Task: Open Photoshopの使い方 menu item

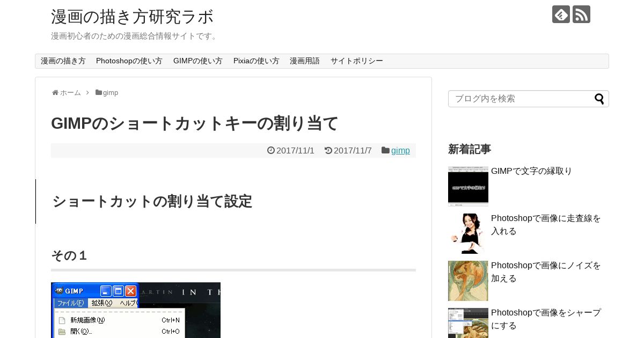Action: pos(129,61)
